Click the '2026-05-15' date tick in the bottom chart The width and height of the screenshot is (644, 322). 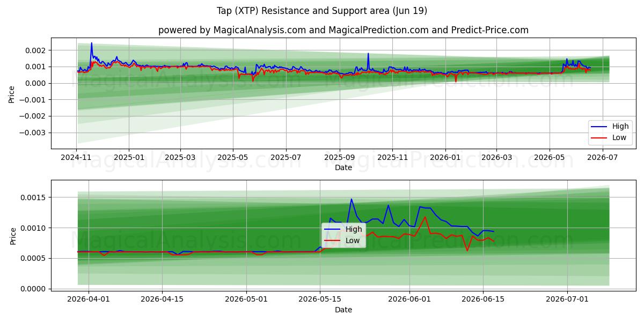pyautogui.click(x=320, y=301)
